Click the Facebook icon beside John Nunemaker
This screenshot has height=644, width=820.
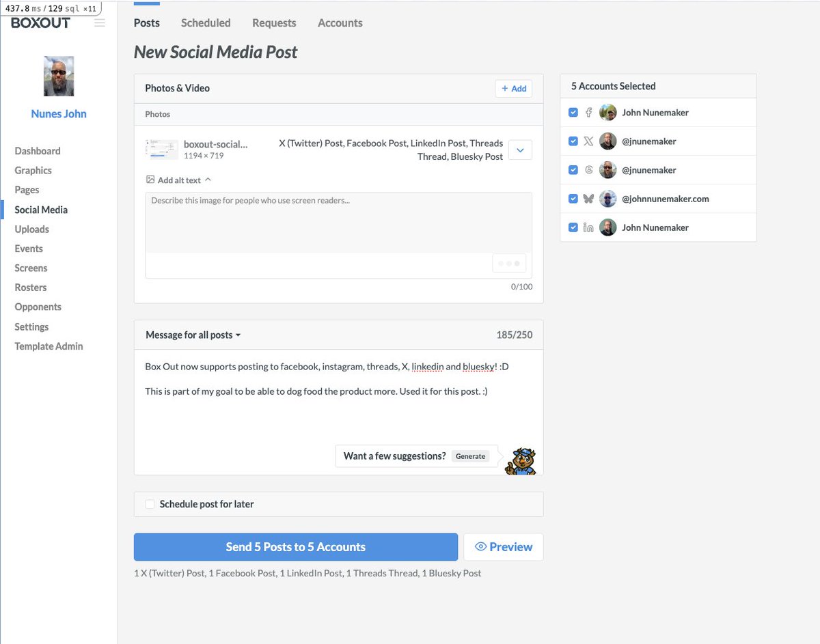pos(588,113)
